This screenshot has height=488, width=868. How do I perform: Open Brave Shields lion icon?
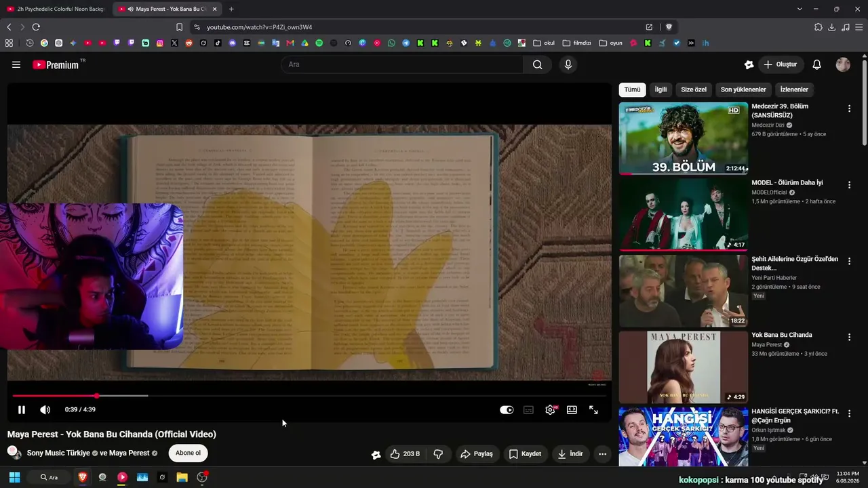pyautogui.click(x=669, y=27)
